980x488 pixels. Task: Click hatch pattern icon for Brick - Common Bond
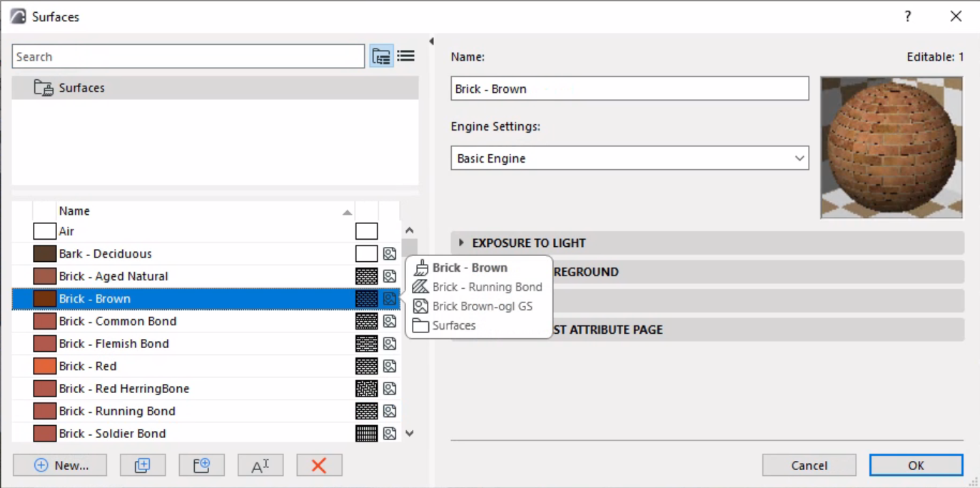click(366, 321)
